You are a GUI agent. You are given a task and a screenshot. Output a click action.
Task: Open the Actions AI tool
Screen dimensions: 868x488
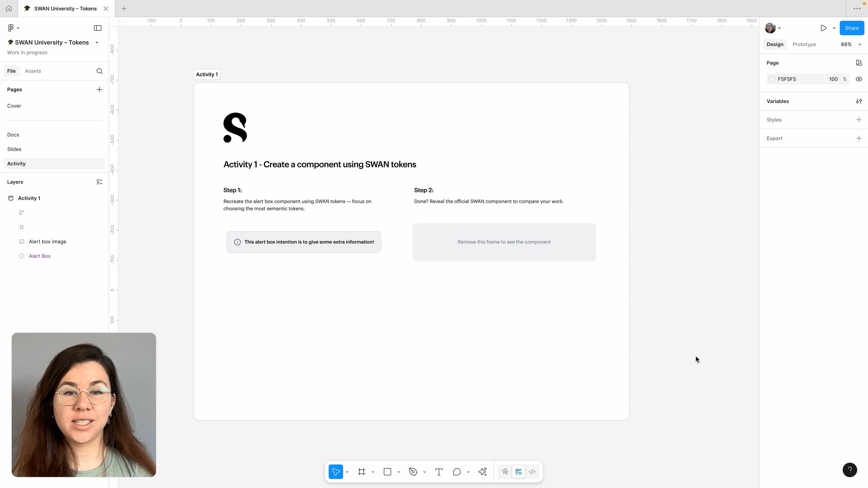tap(483, 472)
